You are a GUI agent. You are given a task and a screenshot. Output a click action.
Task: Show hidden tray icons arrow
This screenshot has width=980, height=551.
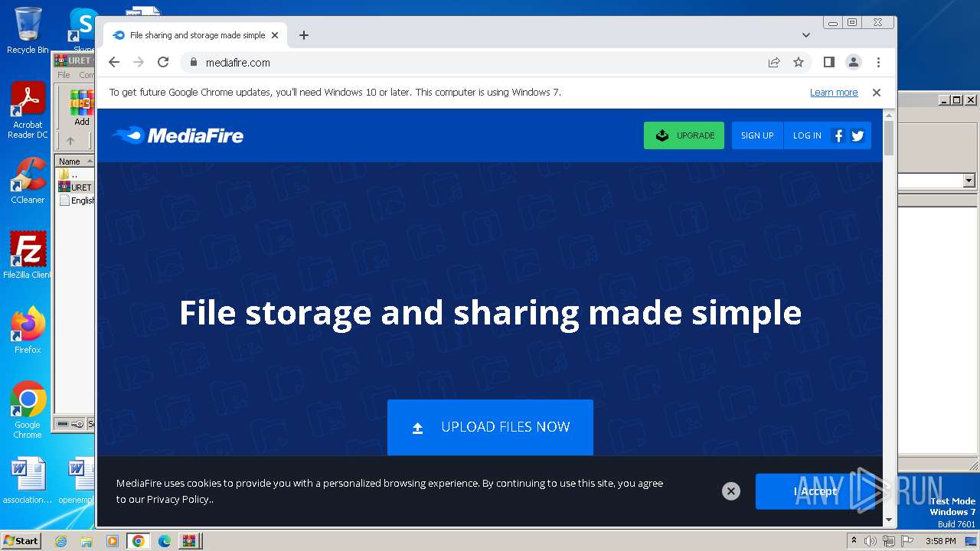click(x=854, y=540)
